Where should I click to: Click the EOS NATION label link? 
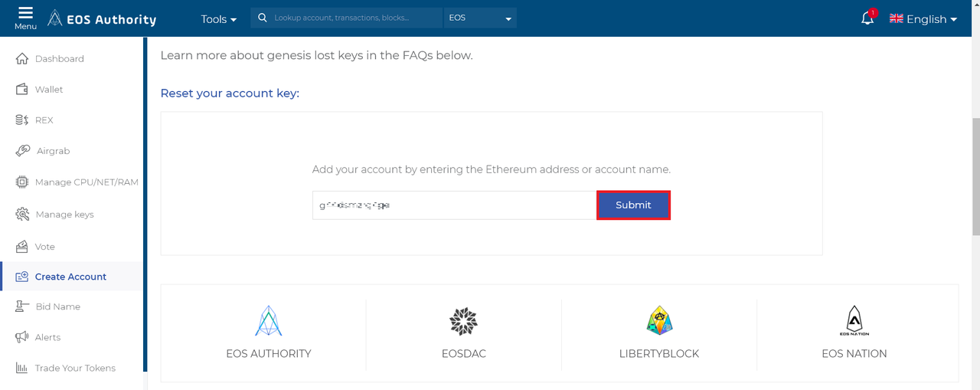pos(854,353)
